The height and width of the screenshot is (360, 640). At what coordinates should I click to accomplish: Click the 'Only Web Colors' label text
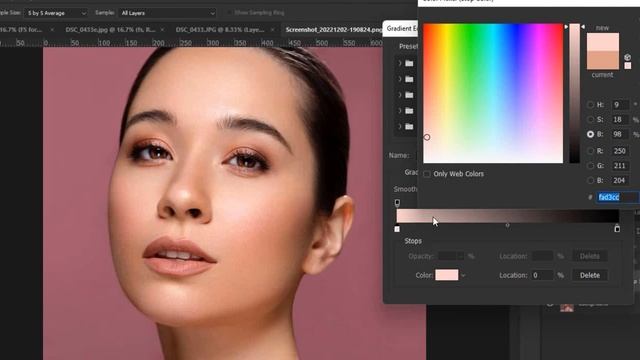coord(458,174)
